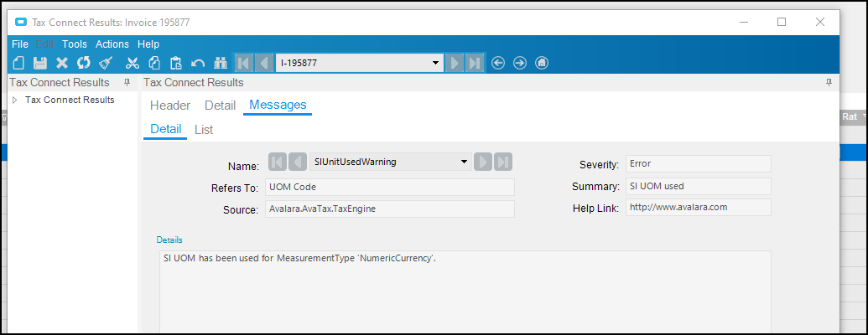868x335 pixels.
Task: Click the Clear broom toolbar icon
Action: (106, 63)
